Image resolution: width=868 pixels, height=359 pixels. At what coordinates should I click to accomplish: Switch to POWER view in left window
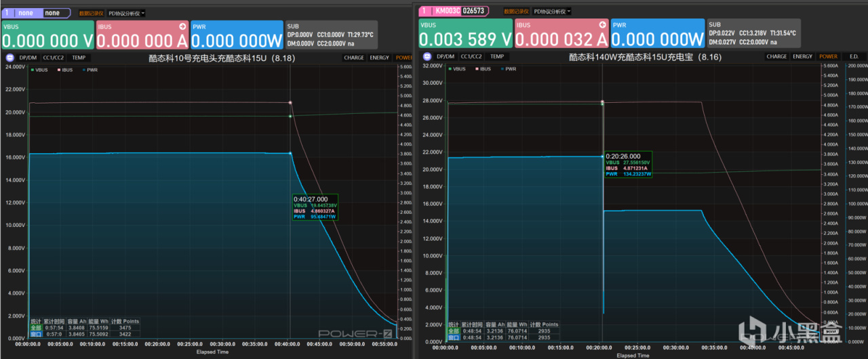pos(403,58)
